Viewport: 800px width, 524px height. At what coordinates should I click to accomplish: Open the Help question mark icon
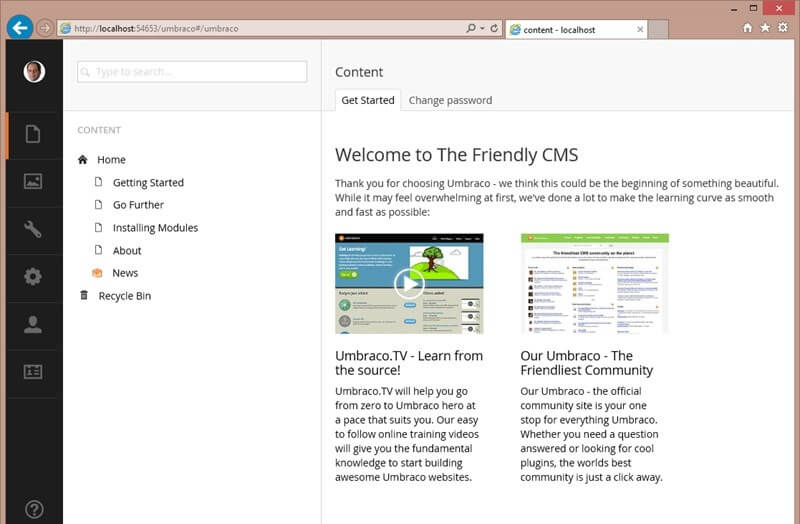pos(34,509)
